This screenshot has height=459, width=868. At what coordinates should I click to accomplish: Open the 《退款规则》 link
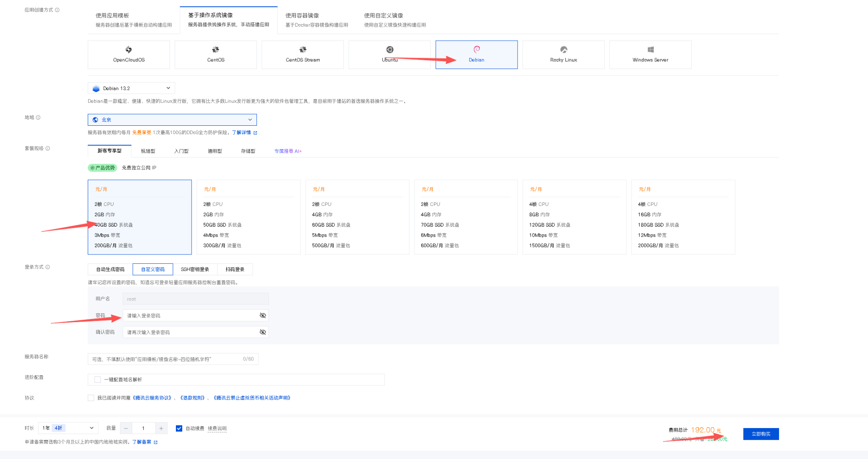click(193, 398)
